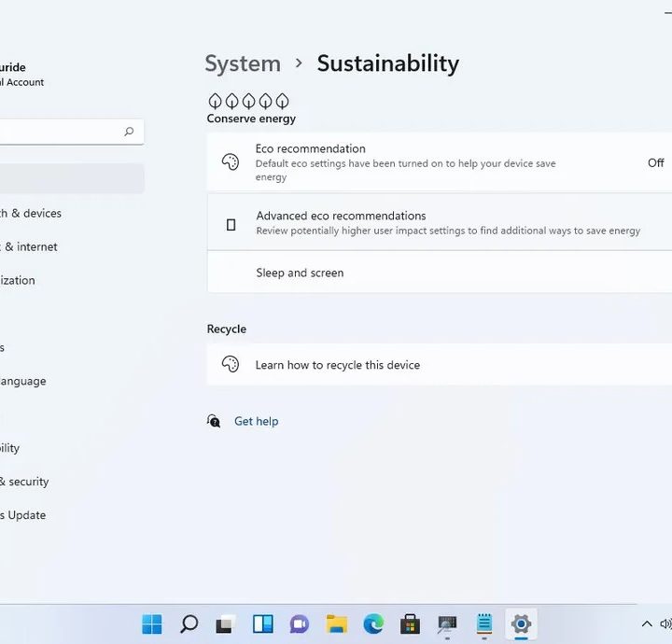The image size is (672, 644).
Task: Click the 'Conserve energy' section heading
Action: [x=251, y=119]
